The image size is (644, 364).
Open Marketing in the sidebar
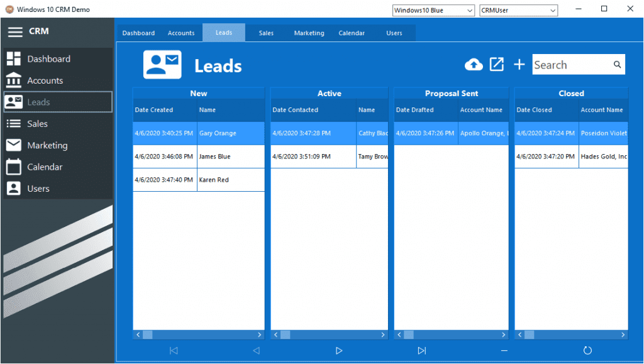[x=57, y=145]
